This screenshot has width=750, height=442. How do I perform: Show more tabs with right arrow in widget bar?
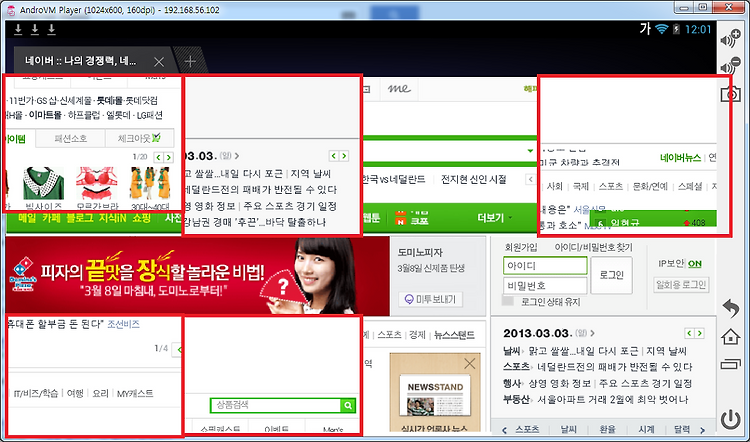(x=703, y=430)
